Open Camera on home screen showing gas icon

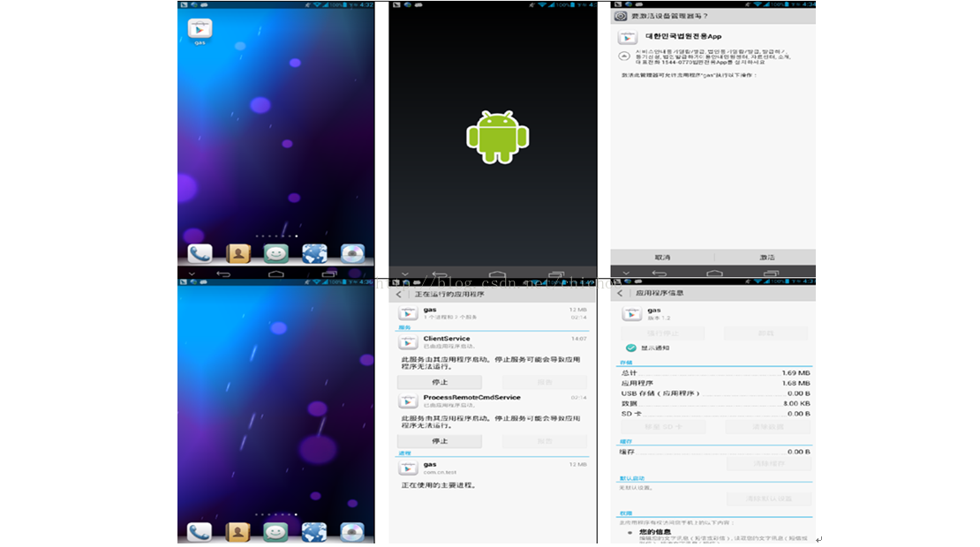tap(352, 253)
